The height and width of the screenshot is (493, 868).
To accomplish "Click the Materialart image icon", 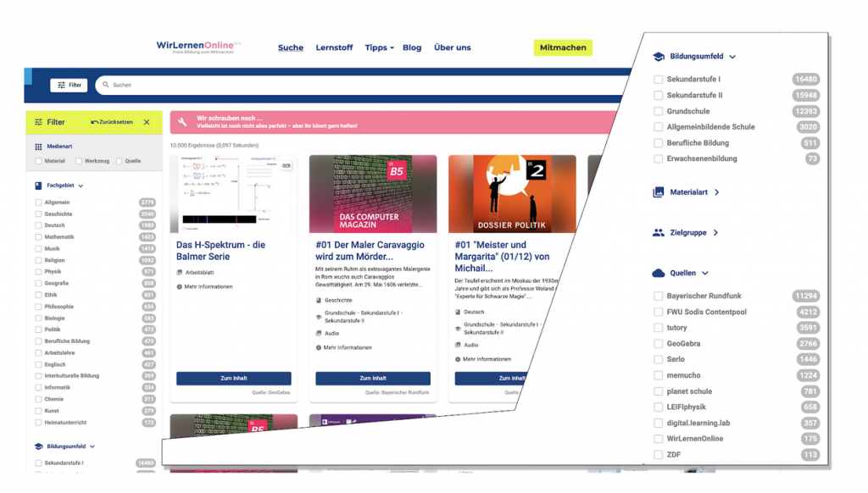I will [659, 192].
